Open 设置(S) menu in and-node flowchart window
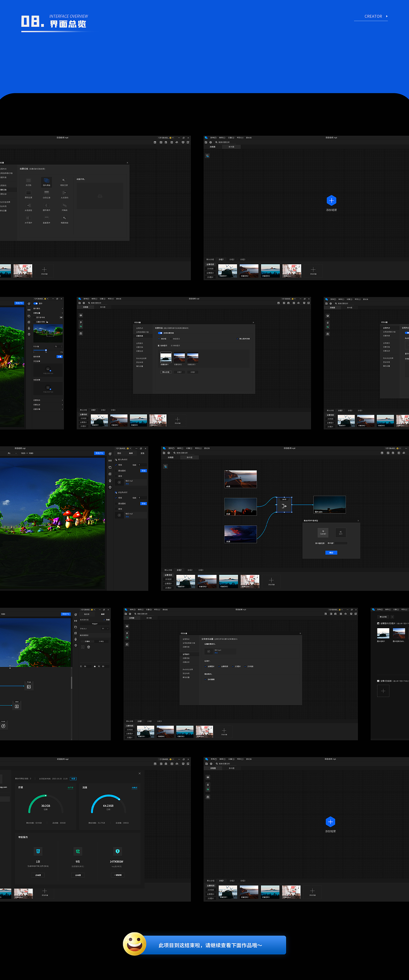Viewport: 409px width, 980px height. click(189, 448)
